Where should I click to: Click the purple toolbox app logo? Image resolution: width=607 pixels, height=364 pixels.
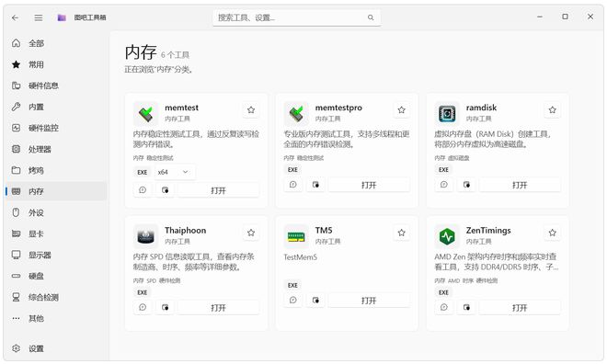tap(62, 17)
